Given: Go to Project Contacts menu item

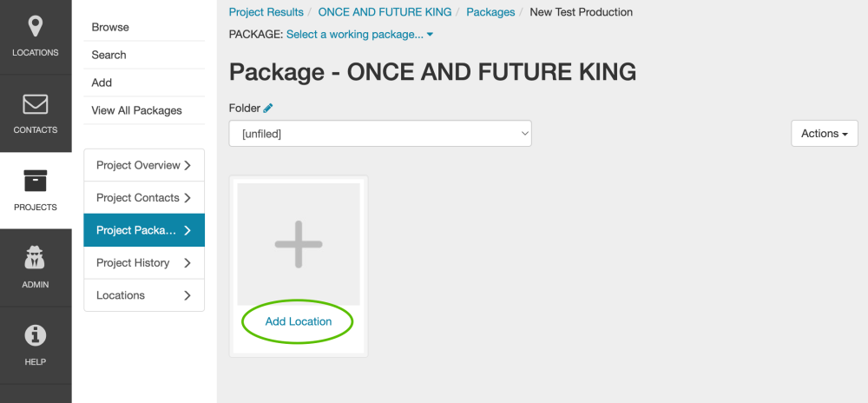Looking at the screenshot, I should (x=144, y=197).
